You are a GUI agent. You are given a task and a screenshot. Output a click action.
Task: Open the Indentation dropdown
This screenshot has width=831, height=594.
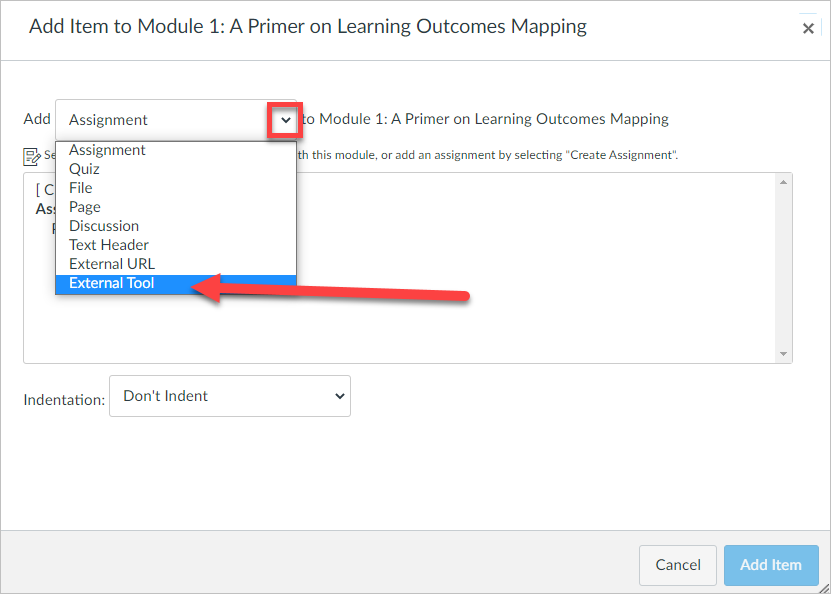[229, 396]
